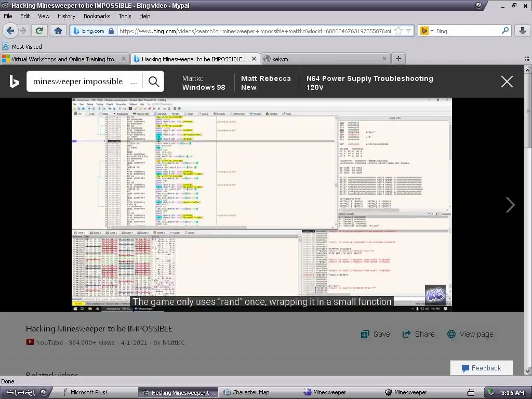Select Matt Rebecca New suggestion
Screen dimensions: 532x399
click(x=265, y=83)
